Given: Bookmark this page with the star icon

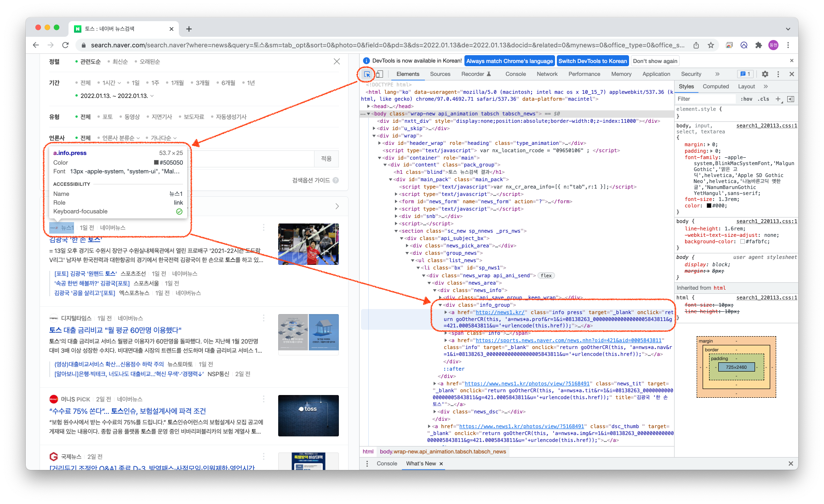Looking at the screenshot, I should click(711, 45).
